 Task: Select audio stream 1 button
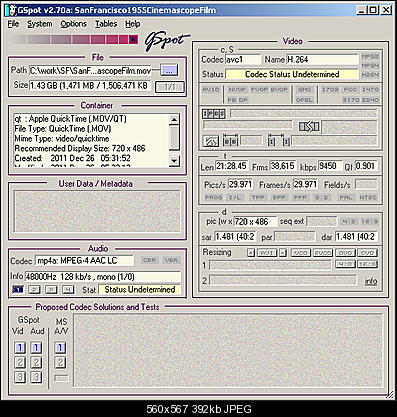tap(18, 289)
